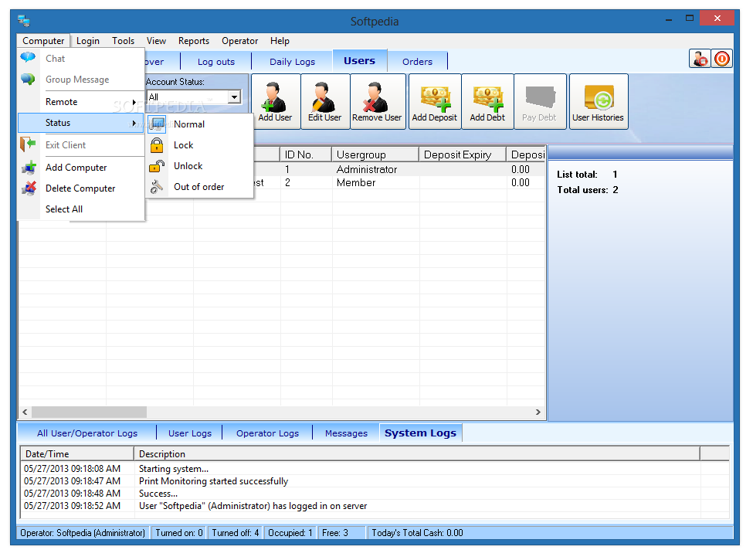Open the Reports menu

pos(194,41)
